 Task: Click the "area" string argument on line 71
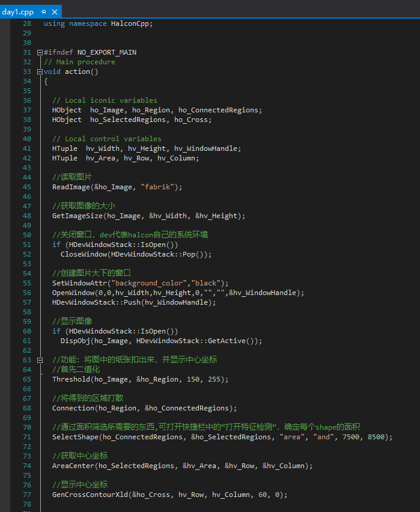pos(293,437)
